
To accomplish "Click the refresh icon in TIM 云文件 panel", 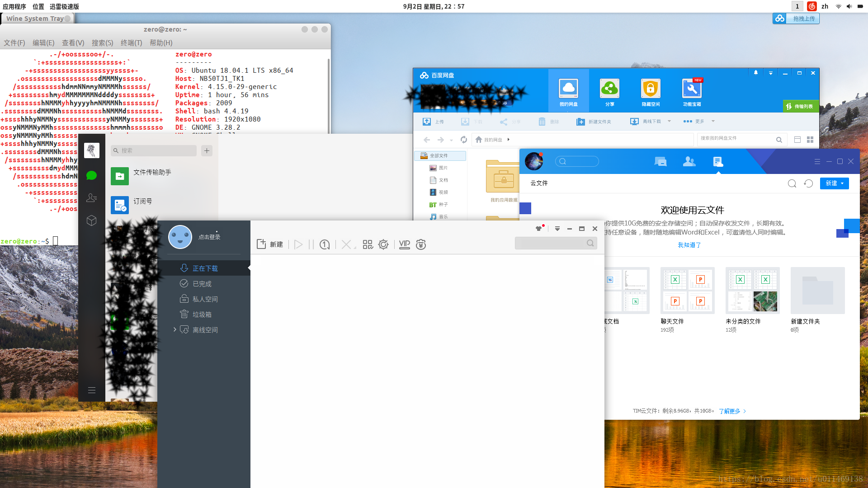I will coord(808,183).
